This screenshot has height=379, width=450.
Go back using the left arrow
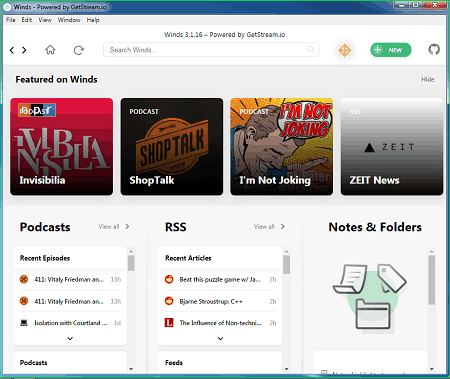12,50
